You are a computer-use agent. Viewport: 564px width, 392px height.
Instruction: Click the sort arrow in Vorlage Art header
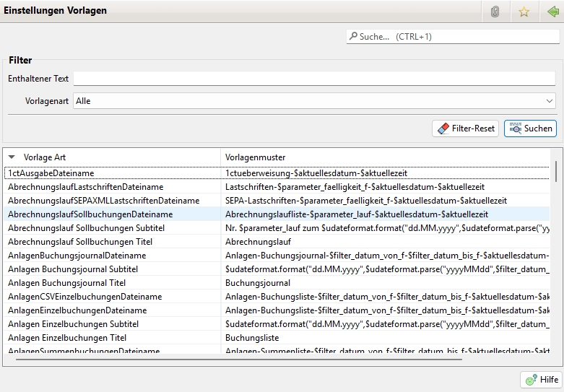[x=12, y=157]
